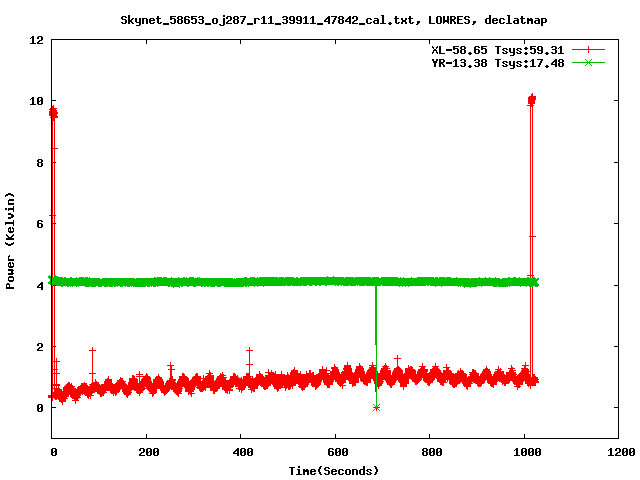Image resolution: width=640 pixels, height=480 pixels.
Task: Click the x-axis tick label 400
Action: coord(243,452)
